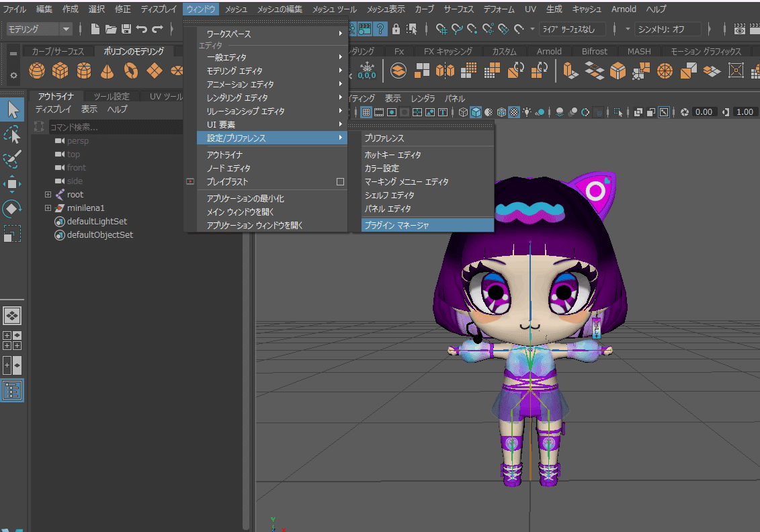The image size is (760, 532).
Task: Create a polygon cube from the shelf
Action: point(60,71)
